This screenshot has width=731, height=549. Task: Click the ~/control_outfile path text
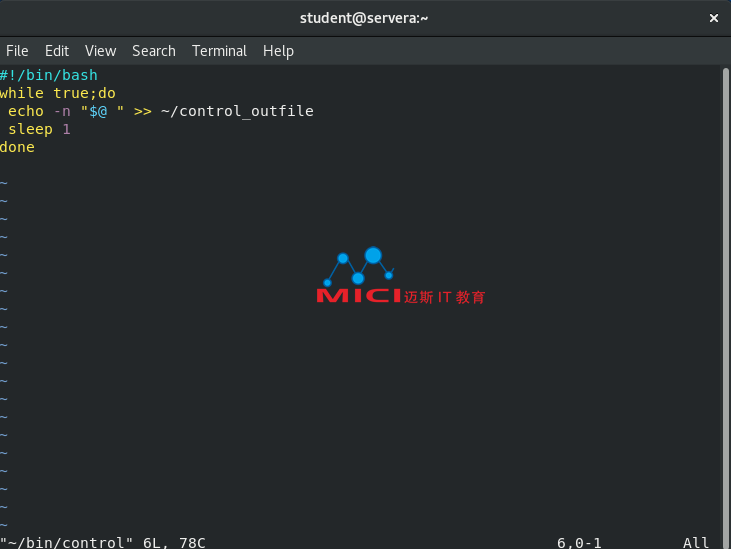(237, 111)
